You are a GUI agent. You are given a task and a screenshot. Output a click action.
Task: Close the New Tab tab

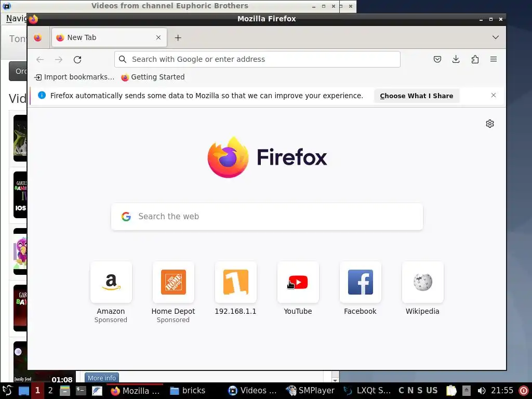pyautogui.click(x=158, y=37)
